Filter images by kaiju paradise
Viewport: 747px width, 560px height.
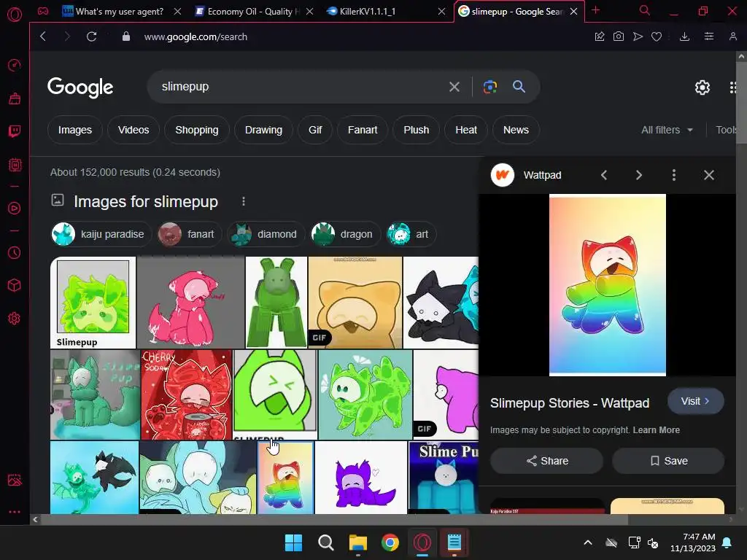coord(101,234)
